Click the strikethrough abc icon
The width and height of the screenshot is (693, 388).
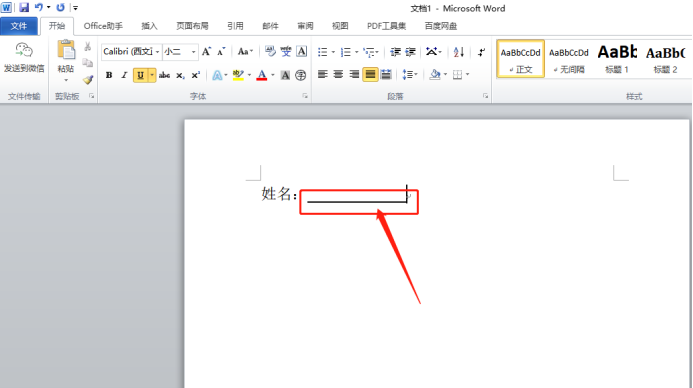pyautogui.click(x=164, y=75)
